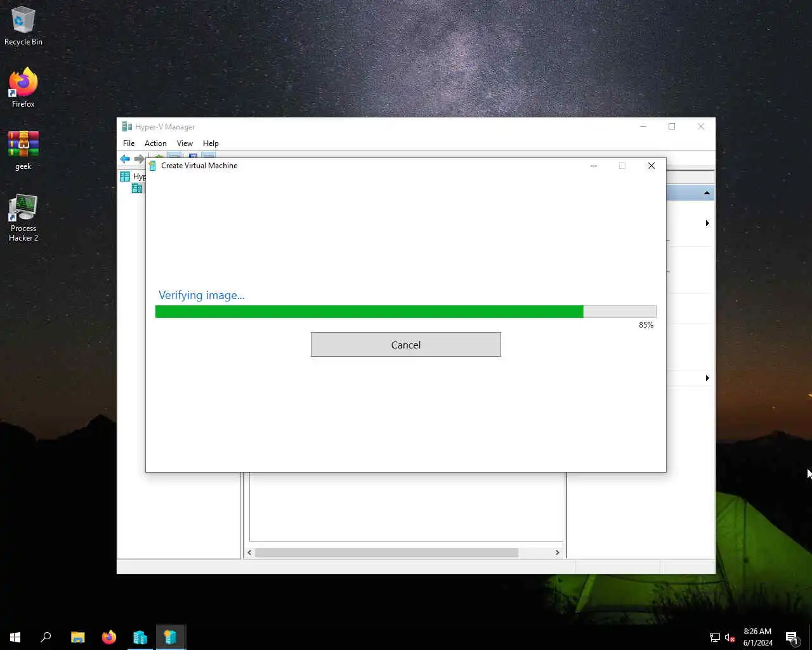The width and height of the screenshot is (812, 650).
Task: Switch to Hyper-V Manager taskbar button
Action: click(140, 637)
